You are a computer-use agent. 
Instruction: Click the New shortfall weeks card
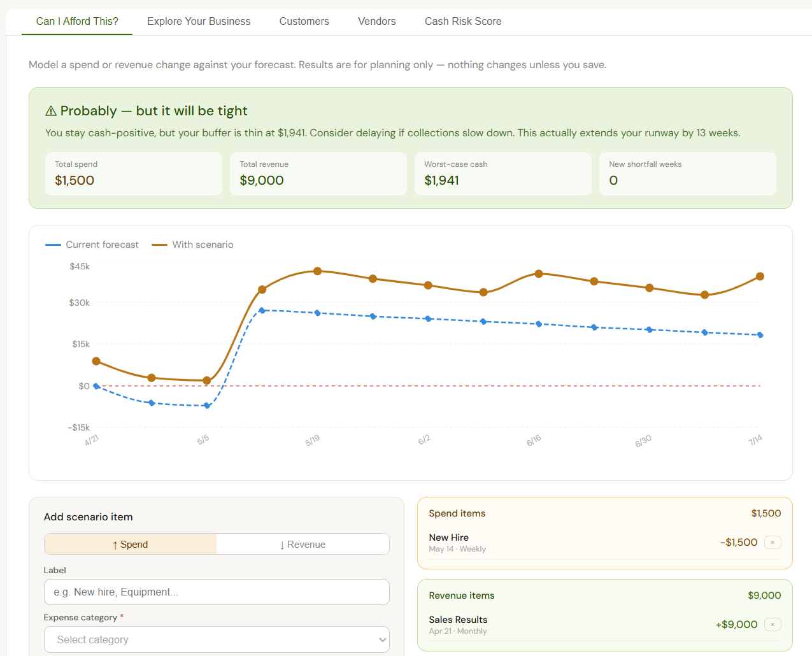[688, 174]
